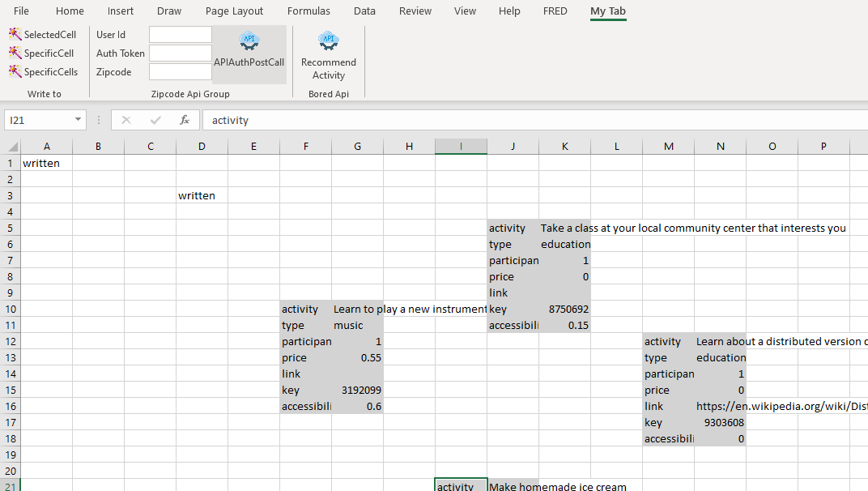Open the Review tab
Screen dimensions: 868x491
point(415,11)
